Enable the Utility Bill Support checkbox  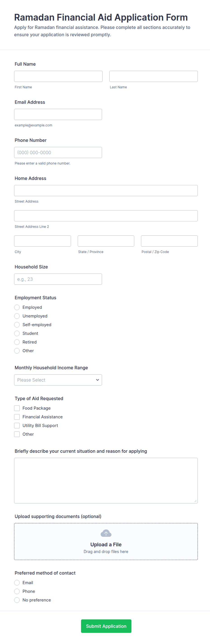17,426
